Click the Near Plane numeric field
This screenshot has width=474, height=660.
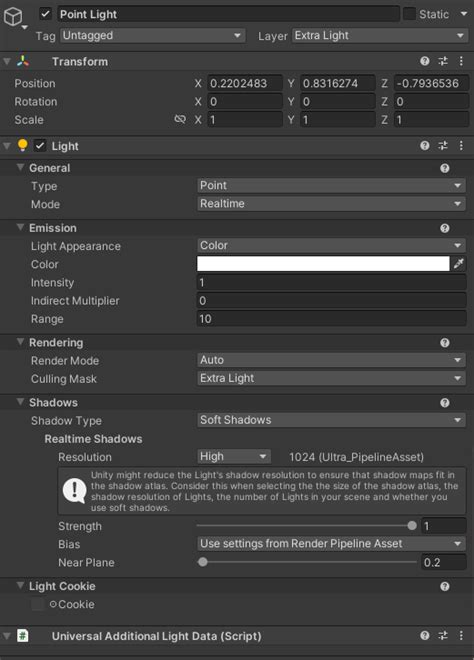pyautogui.click(x=444, y=562)
